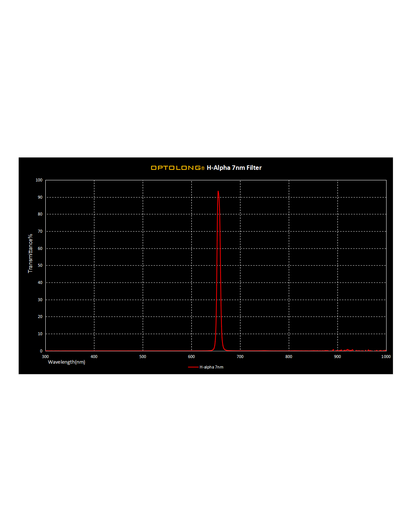Select the "Transmittance%" vertical axis label

click(x=30, y=253)
